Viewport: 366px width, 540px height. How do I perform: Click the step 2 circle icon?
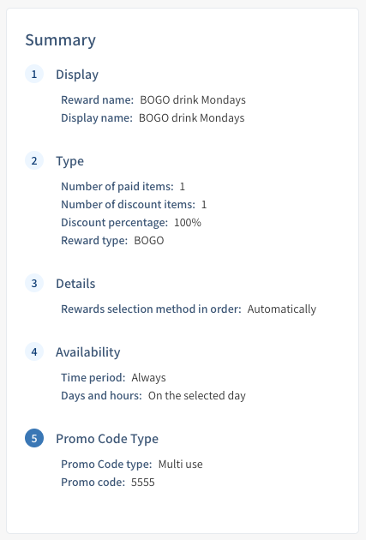[x=34, y=161]
